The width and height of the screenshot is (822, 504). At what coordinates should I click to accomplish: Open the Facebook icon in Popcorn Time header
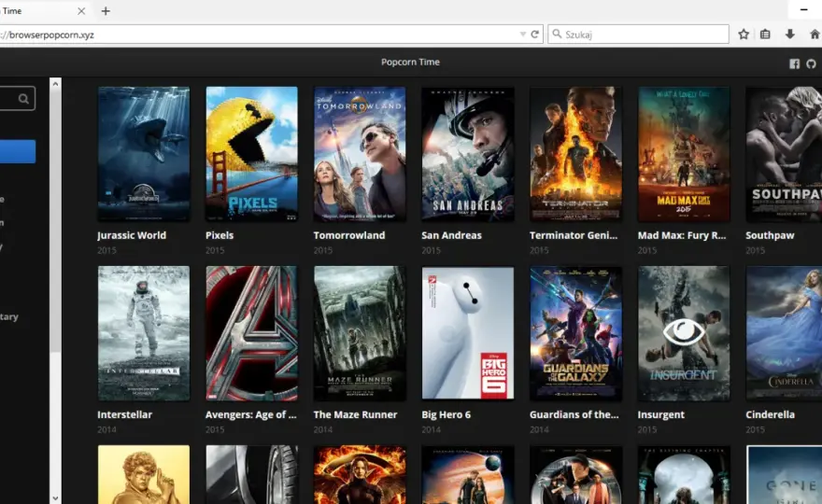tap(794, 63)
